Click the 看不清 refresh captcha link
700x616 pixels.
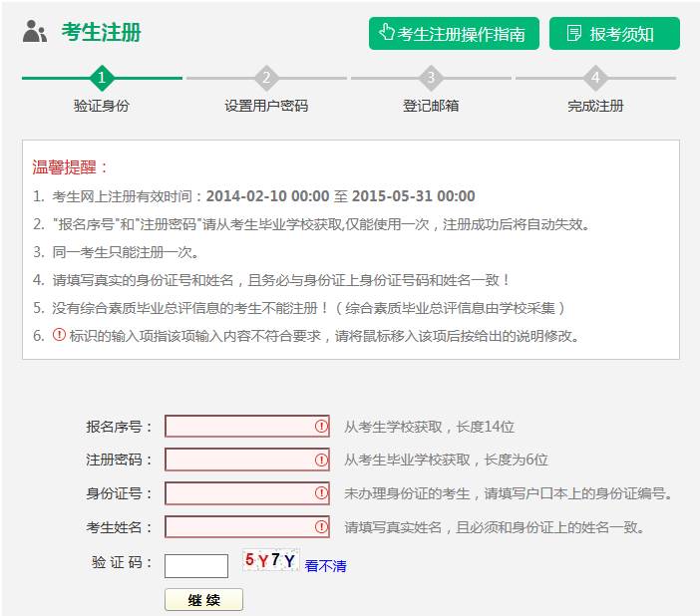(x=326, y=566)
